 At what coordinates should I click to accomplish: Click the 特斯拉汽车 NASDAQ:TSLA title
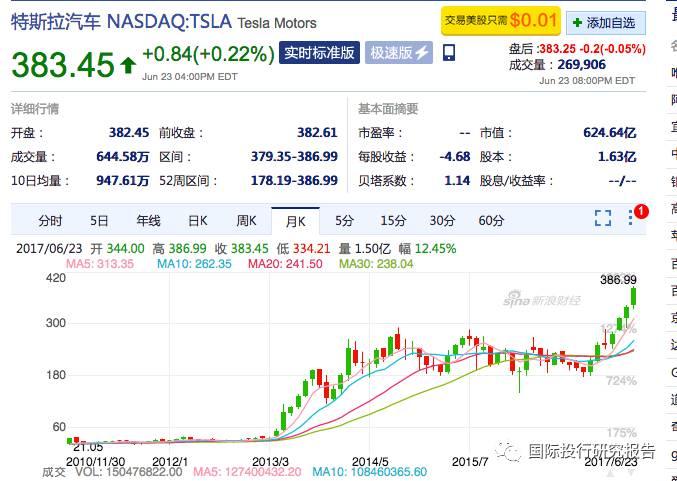click(x=121, y=22)
